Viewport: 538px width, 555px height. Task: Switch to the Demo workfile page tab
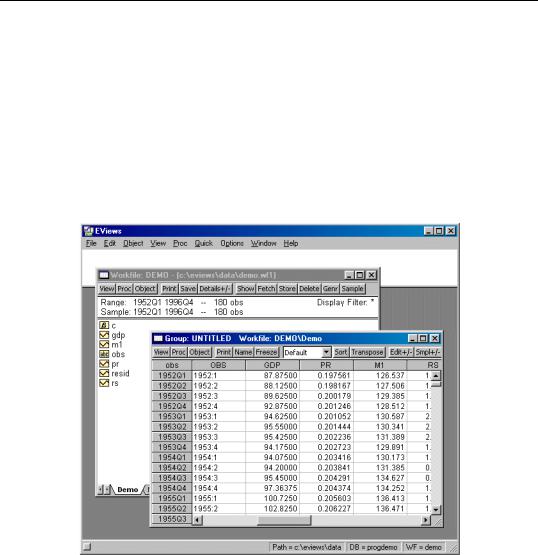pos(127,490)
